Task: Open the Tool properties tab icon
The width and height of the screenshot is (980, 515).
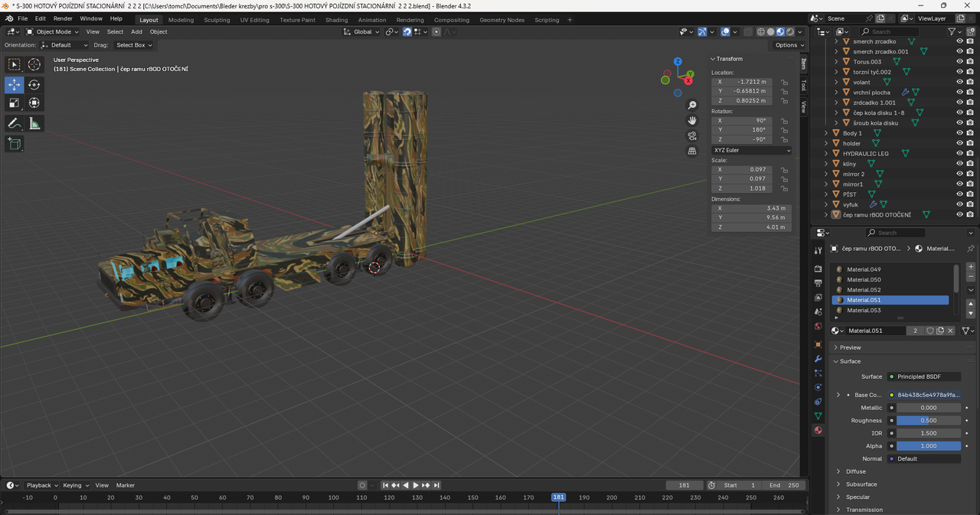Action: click(x=818, y=250)
